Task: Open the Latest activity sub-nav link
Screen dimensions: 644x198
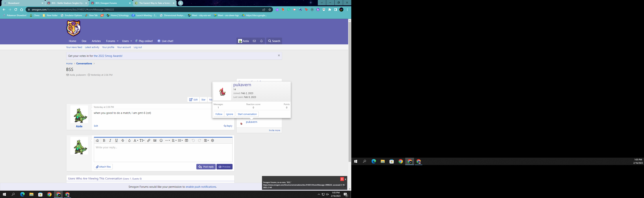Action: tap(92, 47)
